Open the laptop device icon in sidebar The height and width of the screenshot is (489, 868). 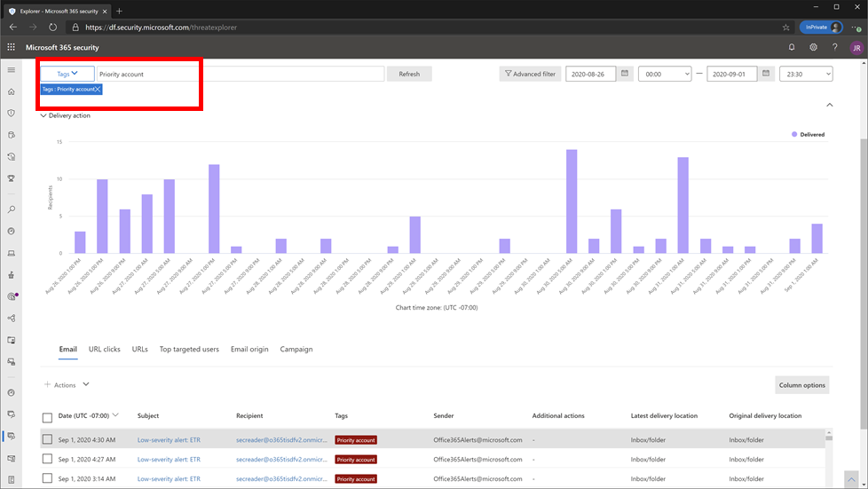pos(11,253)
